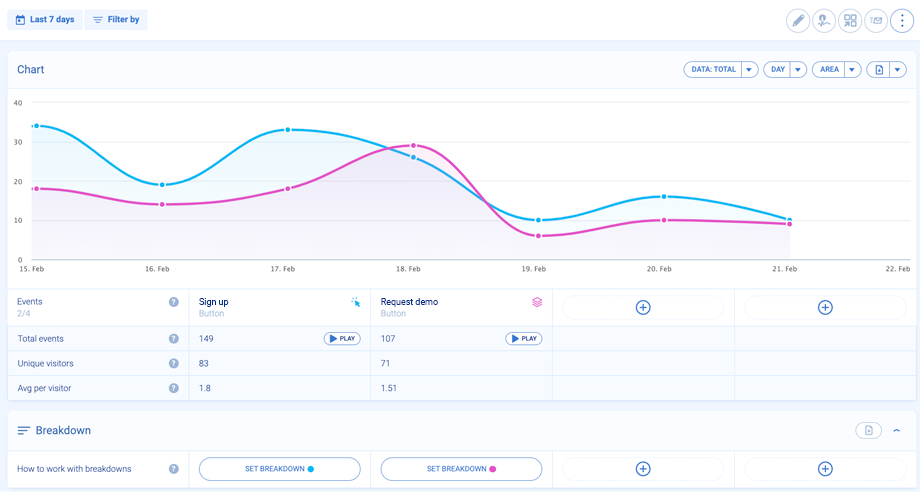Viewport: 920px width, 492px height.
Task: Click Sign up total events value 149
Action: [x=206, y=338]
